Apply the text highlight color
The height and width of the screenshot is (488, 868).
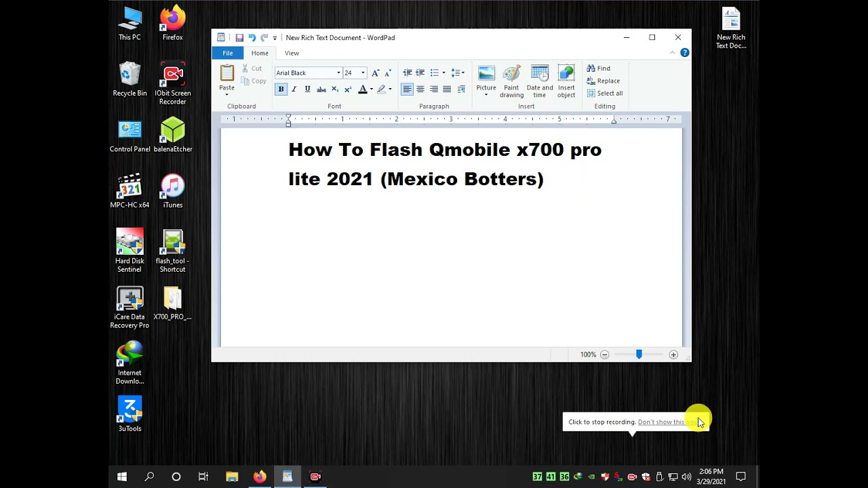pyautogui.click(x=381, y=89)
